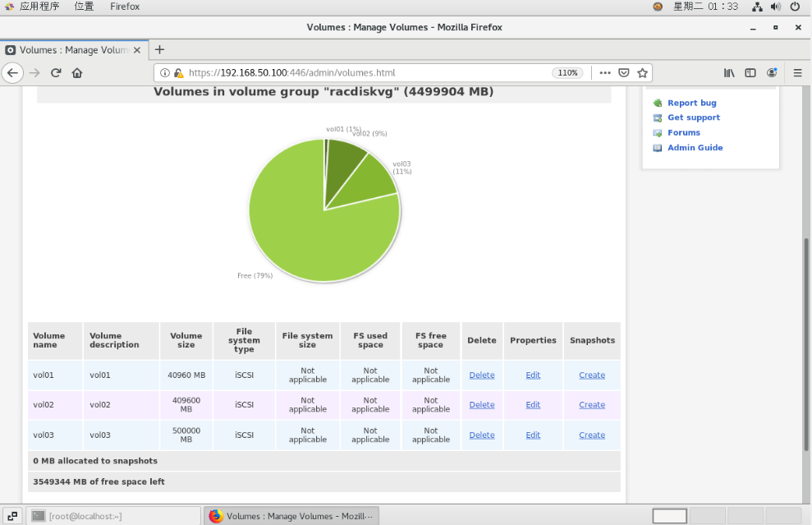Delete volume vol02
Image resolution: width=812 pixels, height=525 pixels.
click(482, 405)
